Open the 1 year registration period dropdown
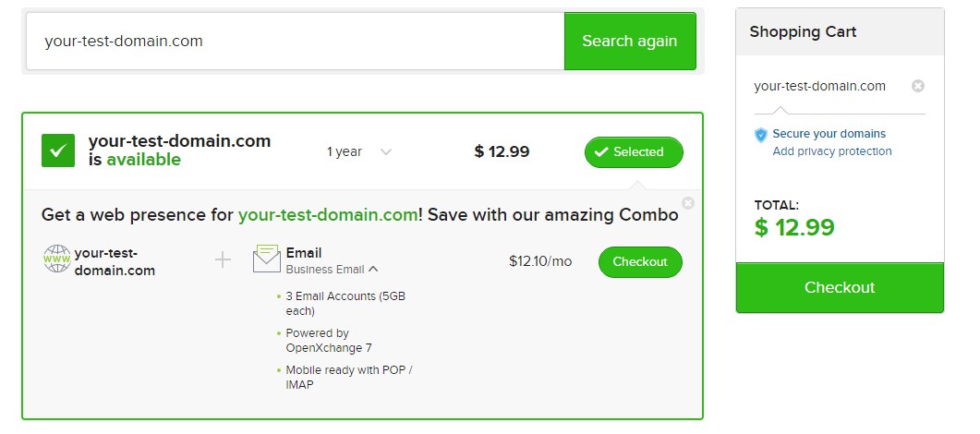This screenshot has width=980, height=434. tap(359, 152)
